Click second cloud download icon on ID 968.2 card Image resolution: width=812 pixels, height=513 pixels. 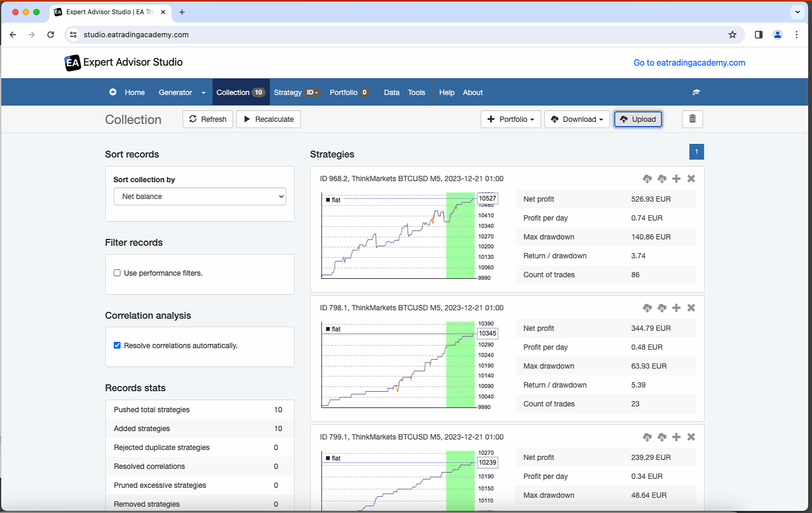[662, 179]
